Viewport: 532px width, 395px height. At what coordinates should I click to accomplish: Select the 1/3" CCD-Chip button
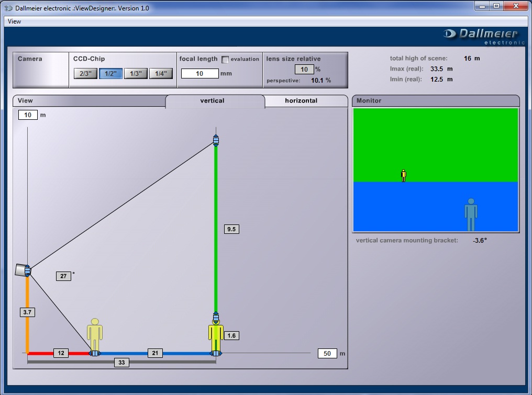136,74
